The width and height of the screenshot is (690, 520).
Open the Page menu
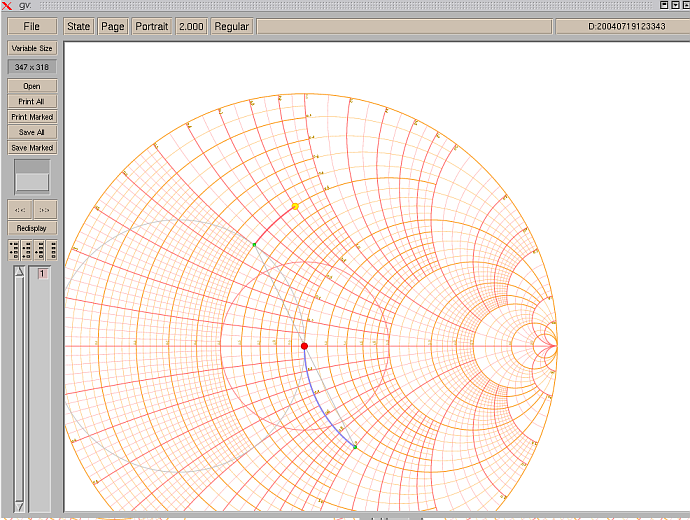tap(113, 26)
